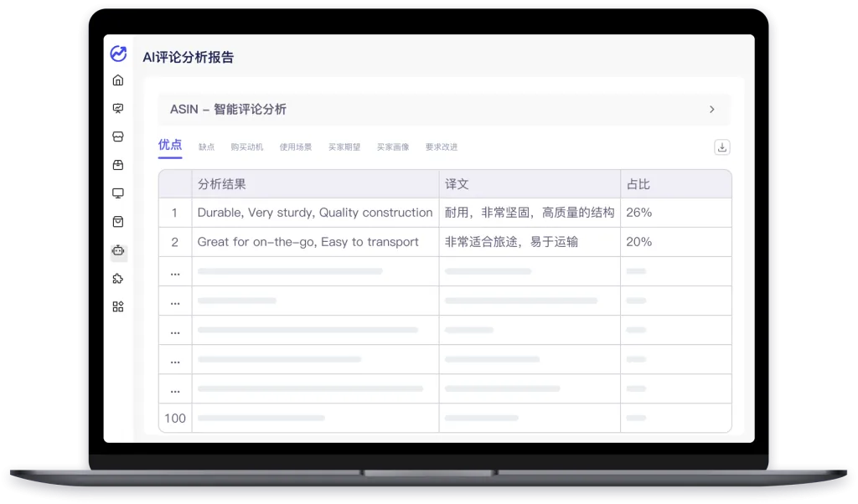858x504 pixels.
Task: Open the monitor icon in sidebar
Action: point(118,193)
